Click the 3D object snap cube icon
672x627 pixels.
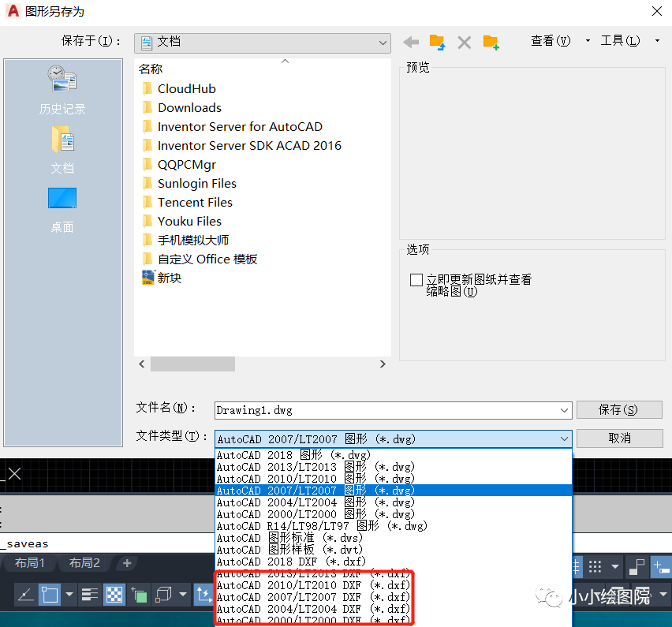pyautogui.click(x=163, y=595)
